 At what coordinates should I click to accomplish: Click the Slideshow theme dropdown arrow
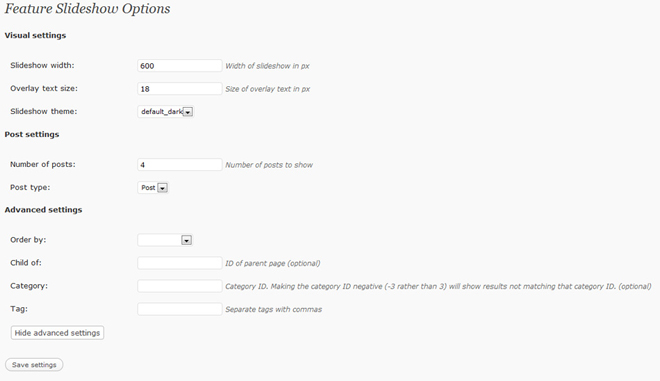point(188,112)
